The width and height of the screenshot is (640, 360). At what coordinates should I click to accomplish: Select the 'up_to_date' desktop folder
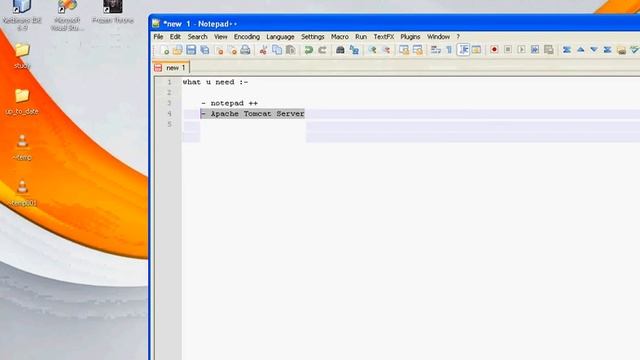22,102
